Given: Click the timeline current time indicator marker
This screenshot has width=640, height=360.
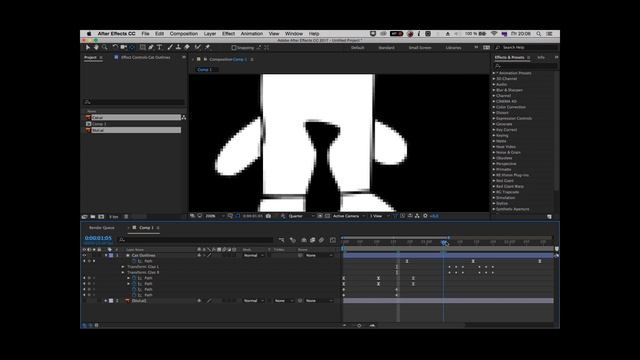Looking at the screenshot, I should [x=444, y=242].
